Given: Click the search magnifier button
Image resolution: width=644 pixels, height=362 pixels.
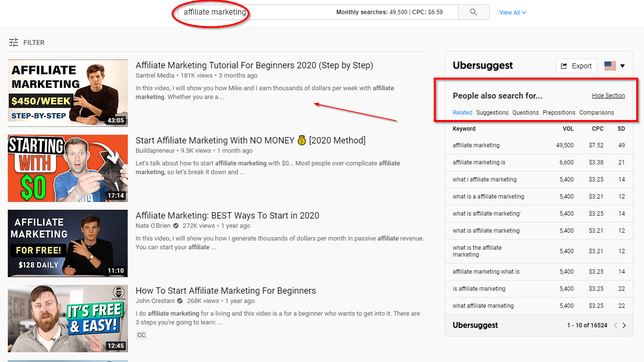Looking at the screenshot, I should click(473, 12).
